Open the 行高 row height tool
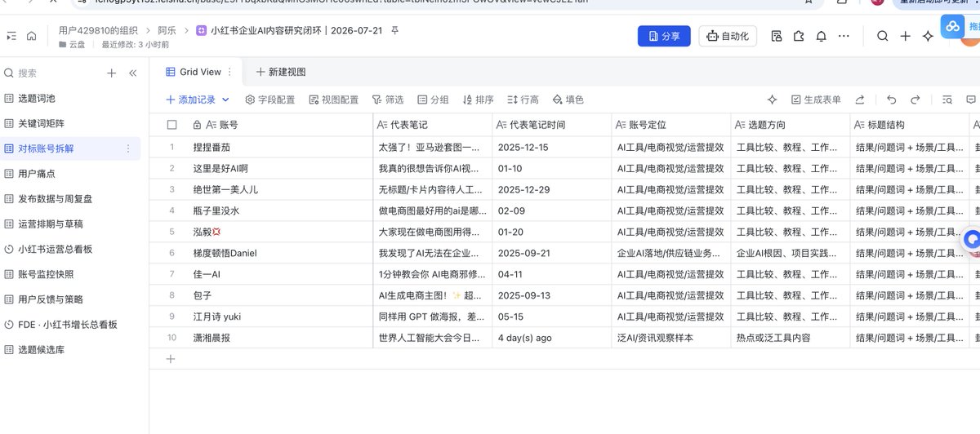This screenshot has width=980, height=434. point(523,100)
